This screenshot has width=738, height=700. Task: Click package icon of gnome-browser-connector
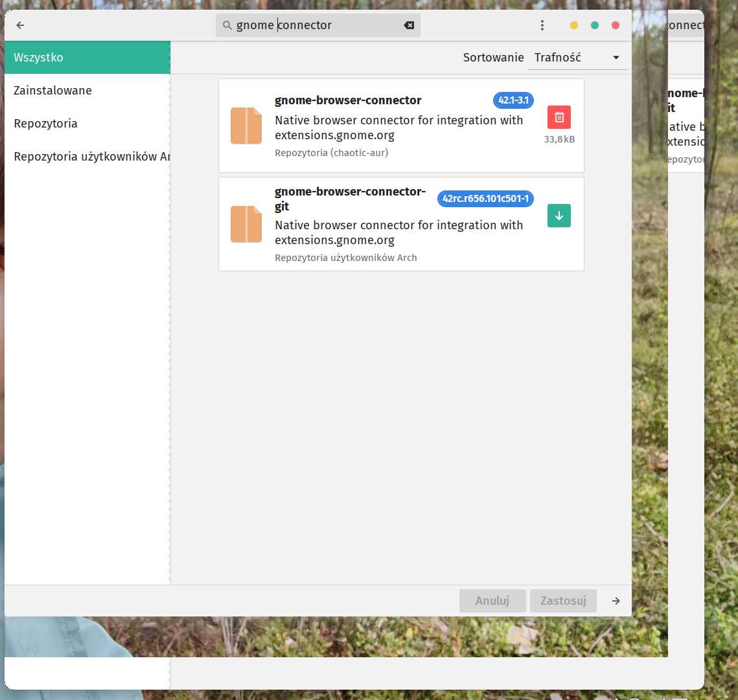246,126
